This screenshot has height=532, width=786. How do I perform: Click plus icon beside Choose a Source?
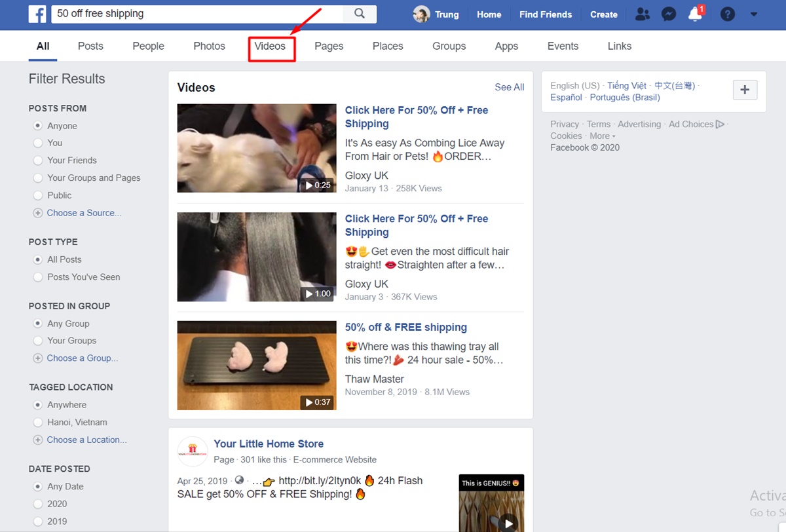click(38, 213)
